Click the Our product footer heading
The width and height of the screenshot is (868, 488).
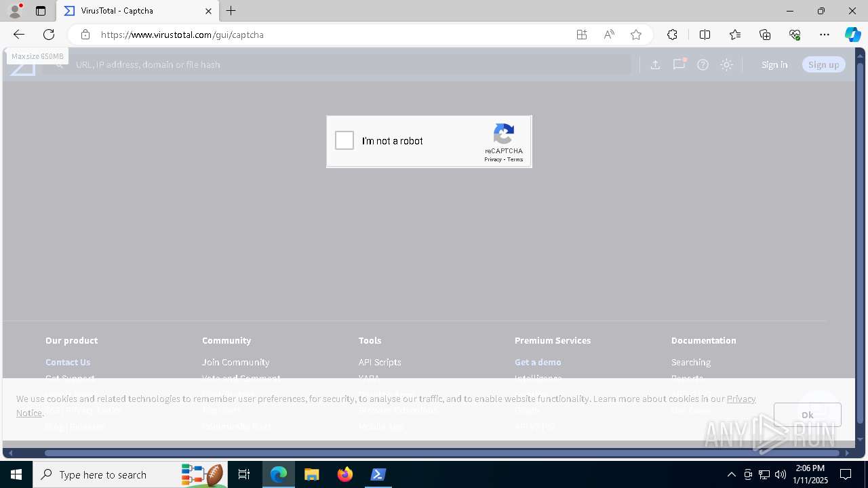pos(72,340)
